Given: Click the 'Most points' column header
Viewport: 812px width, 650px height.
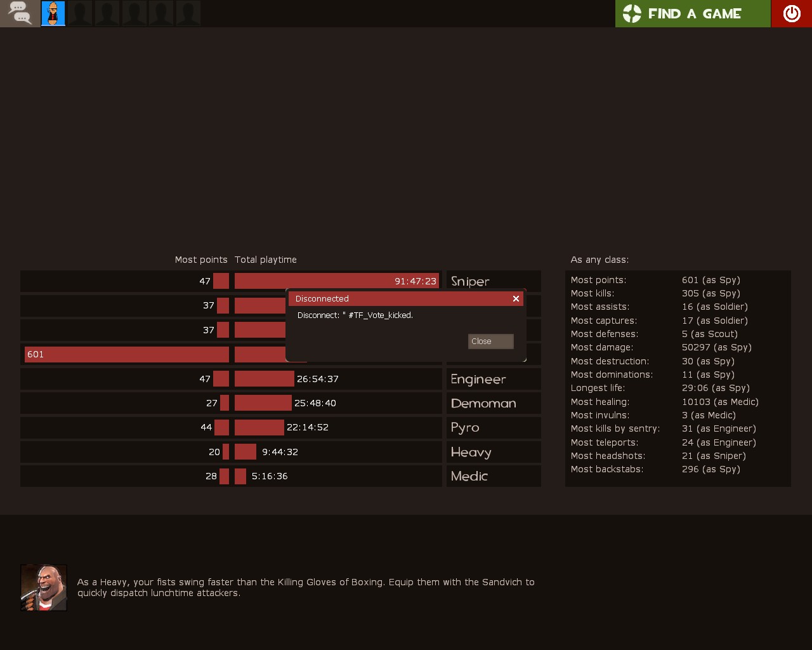Looking at the screenshot, I should pyautogui.click(x=201, y=260).
